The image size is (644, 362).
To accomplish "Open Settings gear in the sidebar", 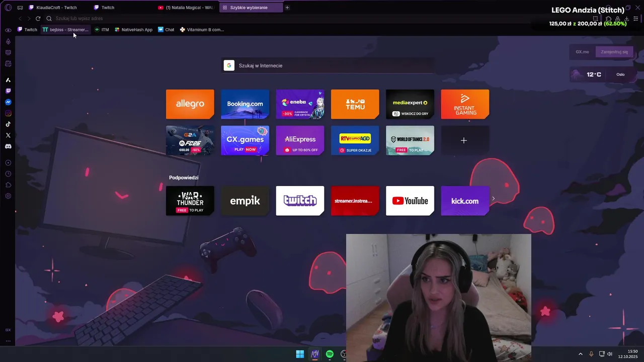I will pos(8,196).
